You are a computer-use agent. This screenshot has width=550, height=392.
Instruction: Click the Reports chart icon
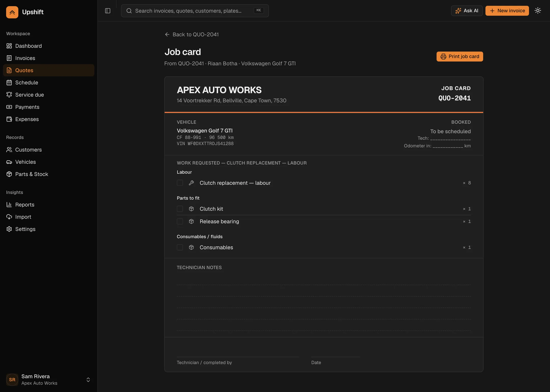click(9, 205)
